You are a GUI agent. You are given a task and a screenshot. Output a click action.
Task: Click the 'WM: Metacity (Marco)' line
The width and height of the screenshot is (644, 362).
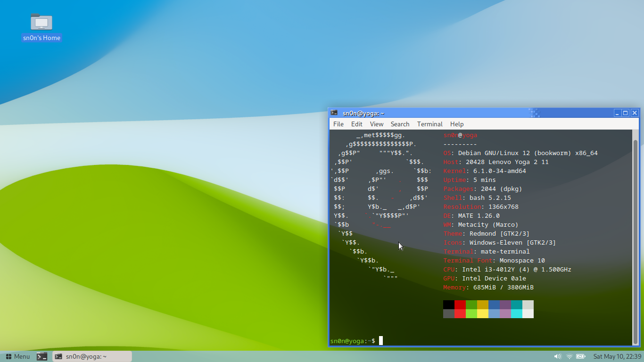tap(481, 225)
